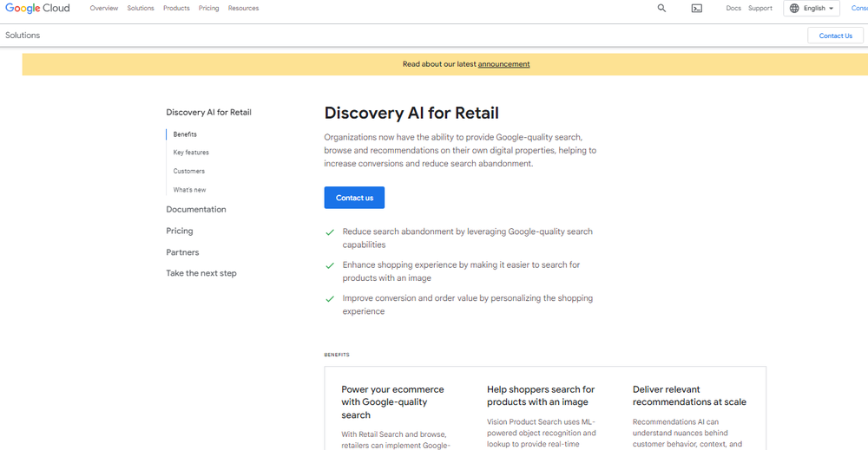Open Pricing in the sidebar
Viewport: 868px width, 450px height.
click(x=180, y=232)
